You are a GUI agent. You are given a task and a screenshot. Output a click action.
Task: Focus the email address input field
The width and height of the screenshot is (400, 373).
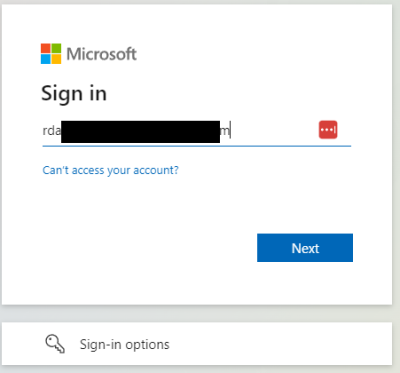pyautogui.click(x=197, y=132)
